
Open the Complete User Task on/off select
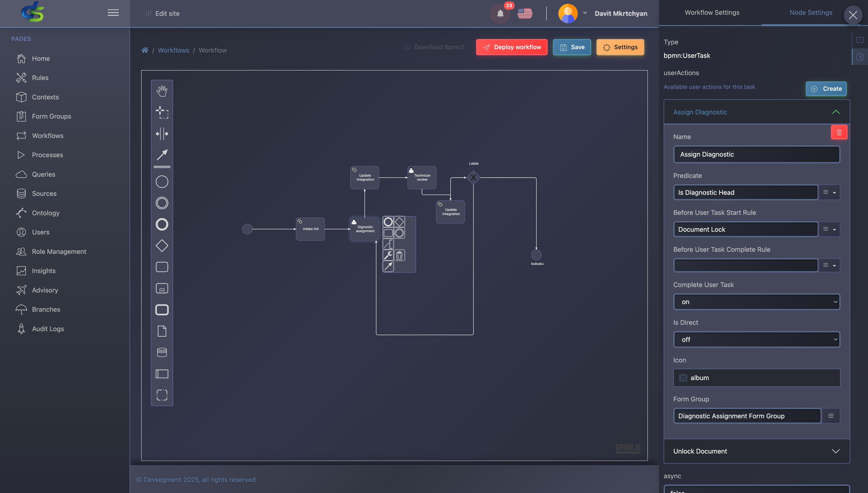pyautogui.click(x=757, y=302)
